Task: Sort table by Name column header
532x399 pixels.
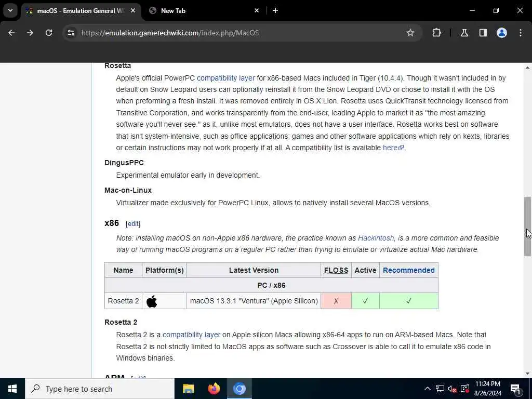Action: click(123, 270)
